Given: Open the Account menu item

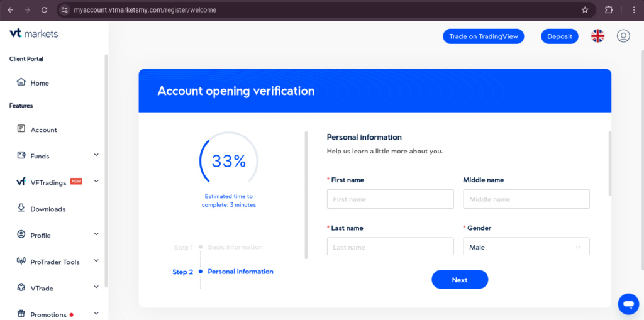Looking at the screenshot, I should coord(43,130).
